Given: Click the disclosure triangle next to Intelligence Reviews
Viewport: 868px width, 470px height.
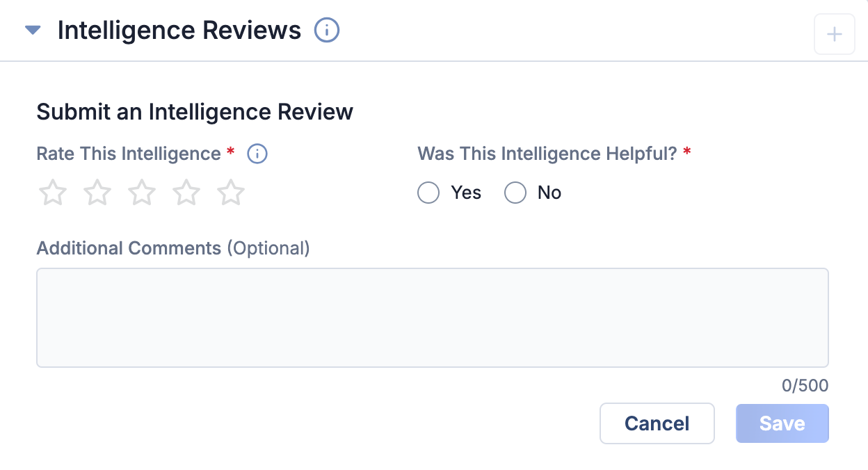Looking at the screenshot, I should click(x=32, y=30).
